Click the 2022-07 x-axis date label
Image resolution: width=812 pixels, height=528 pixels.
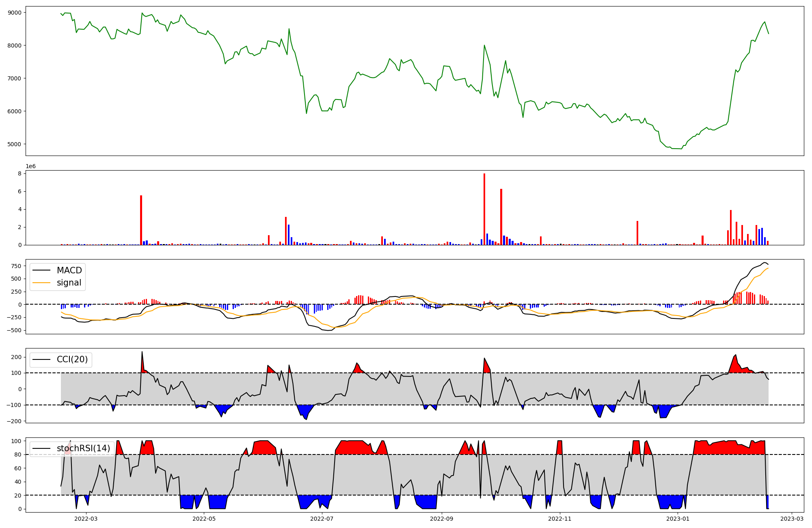[x=322, y=519]
